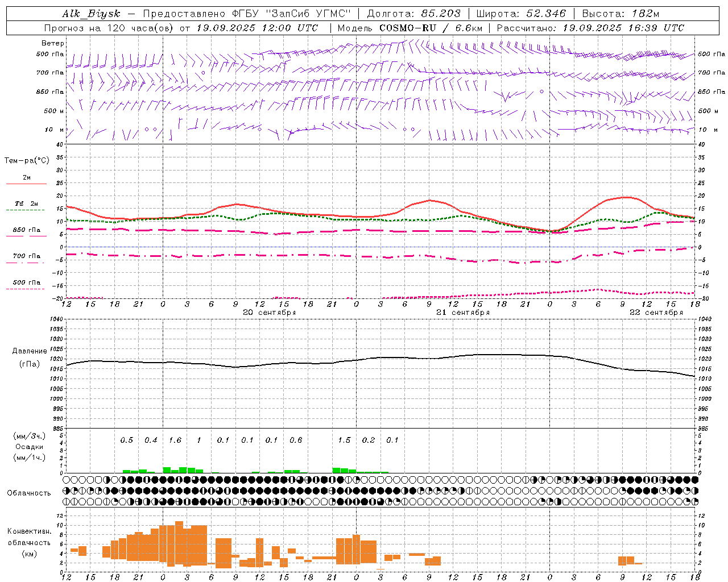
Task: Click the '0.4' precipitation amount value
Action: (x=151, y=440)
